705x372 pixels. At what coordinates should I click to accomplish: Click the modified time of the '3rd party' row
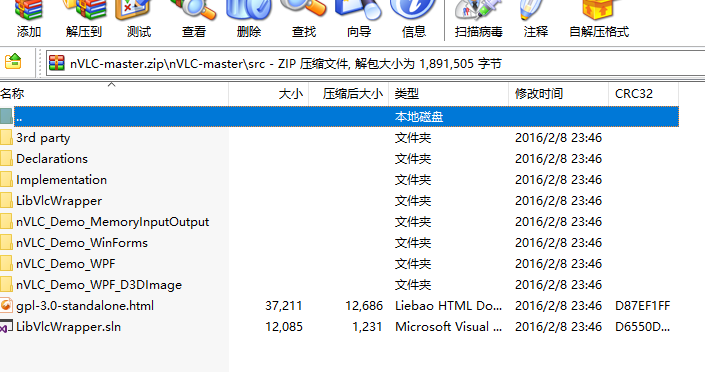click(558, 138)
